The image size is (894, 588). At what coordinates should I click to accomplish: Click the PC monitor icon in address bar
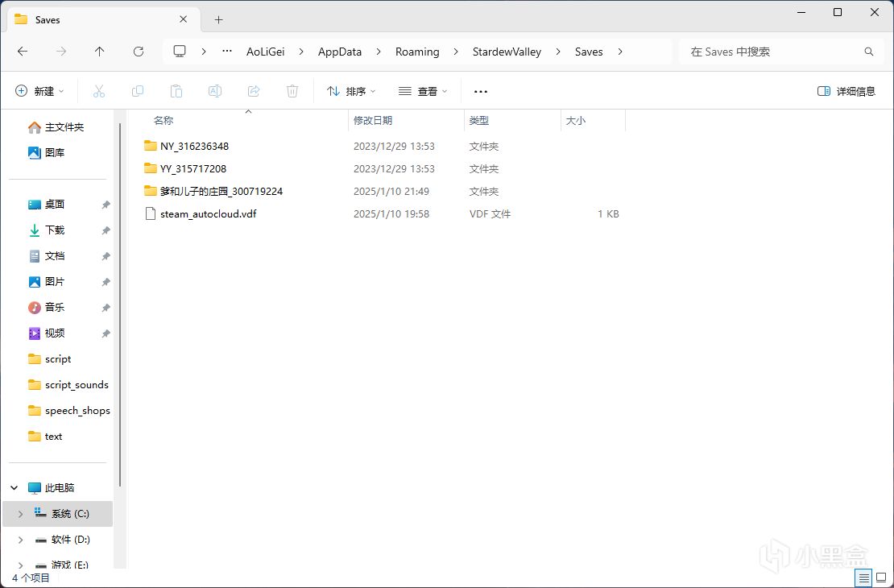click(x=180, y=52)
